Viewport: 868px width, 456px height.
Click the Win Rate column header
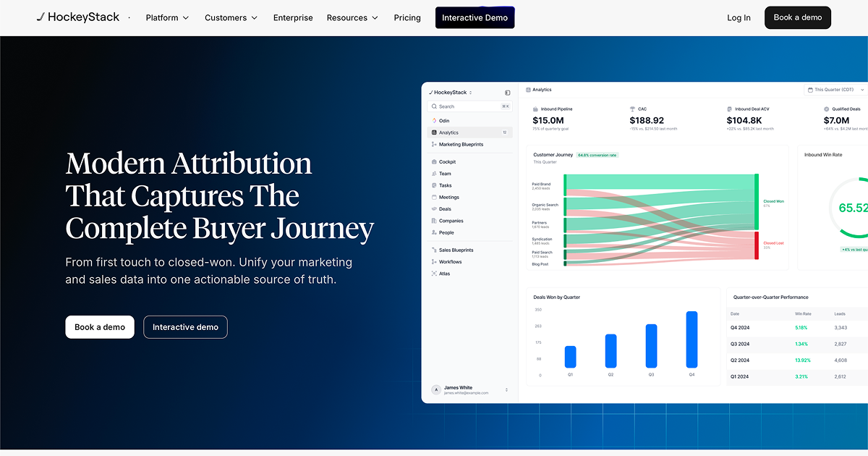tap(803, 314)
